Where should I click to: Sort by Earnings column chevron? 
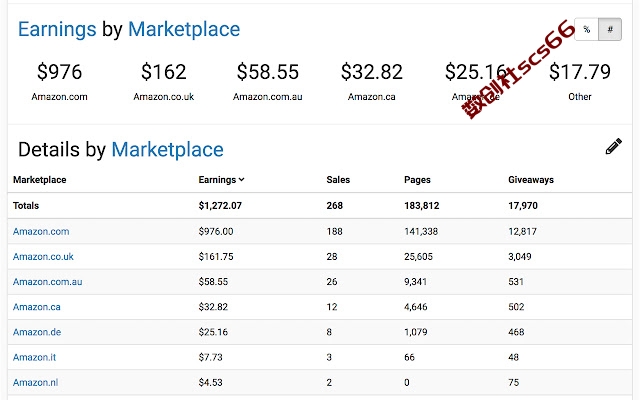[x=242, y=180]
